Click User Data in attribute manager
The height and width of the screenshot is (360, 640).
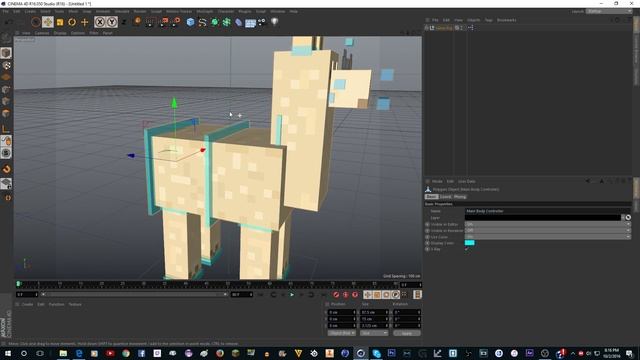(467, 182)
